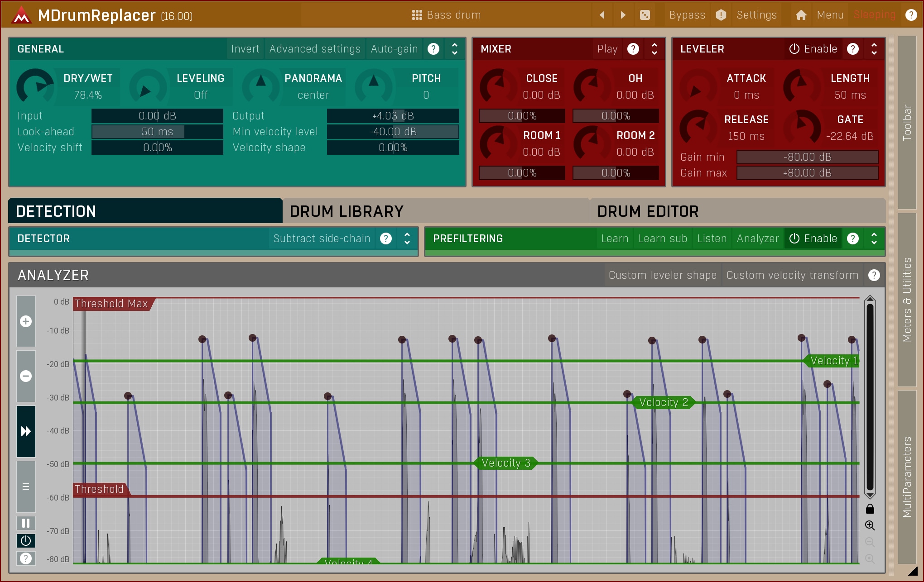The image size is (924, 582).
Task: Click magnifier zoom-in icon right of analyzer
Action: 870,525
